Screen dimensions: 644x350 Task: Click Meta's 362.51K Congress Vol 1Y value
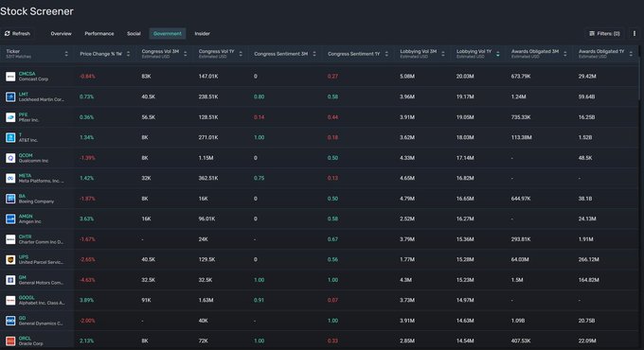pyautogui.click(x=208, y=178)
